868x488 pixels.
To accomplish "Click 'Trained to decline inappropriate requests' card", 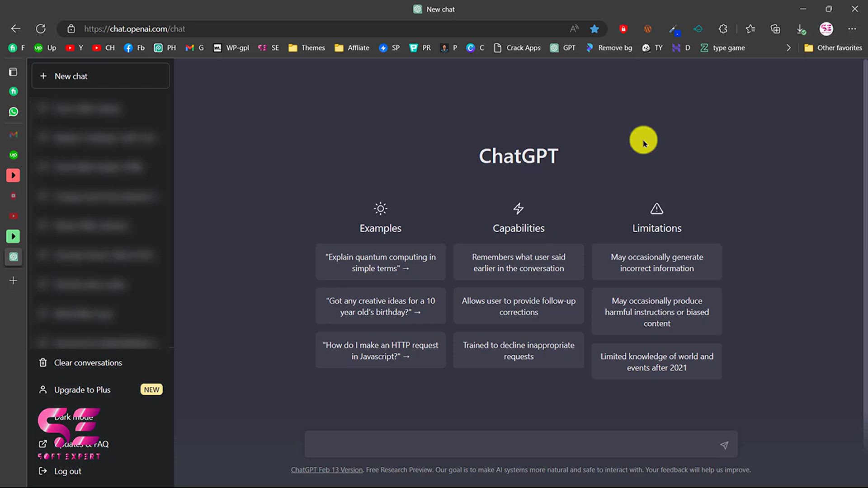I will 519,351.
